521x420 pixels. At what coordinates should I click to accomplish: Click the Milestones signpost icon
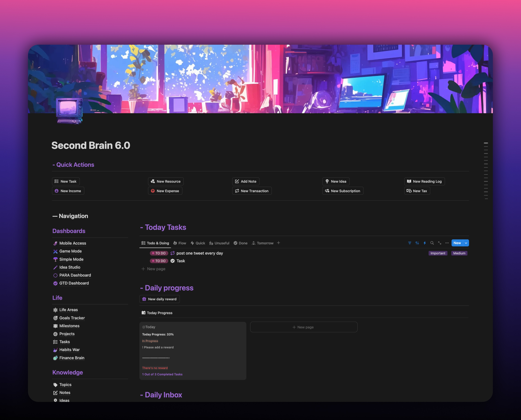[55, 326]
